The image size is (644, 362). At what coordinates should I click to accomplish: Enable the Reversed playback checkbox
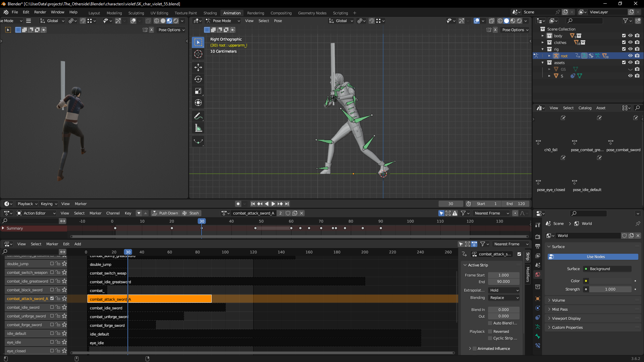pos(490,331)
